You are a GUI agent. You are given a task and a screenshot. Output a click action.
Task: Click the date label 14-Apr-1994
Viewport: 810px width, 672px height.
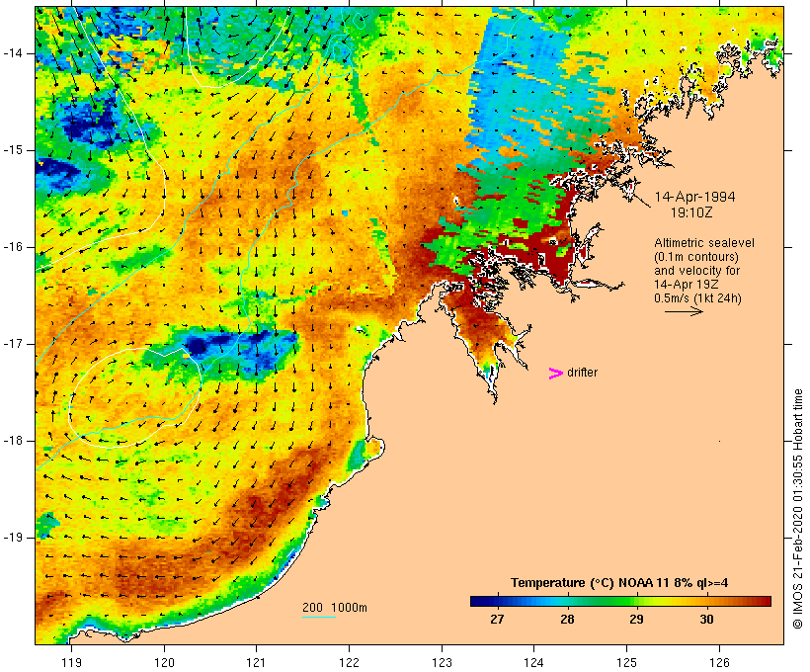click(x=694, y=197)
